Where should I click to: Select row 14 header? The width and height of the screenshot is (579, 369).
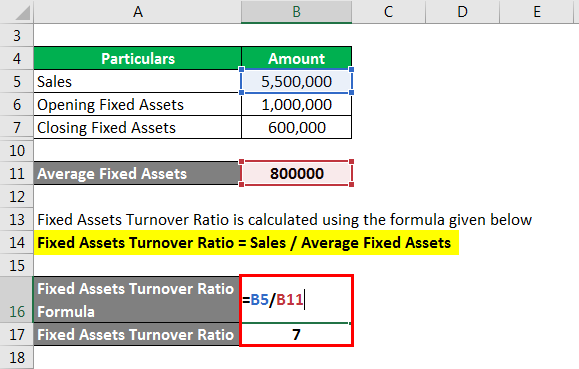[17, 243]
